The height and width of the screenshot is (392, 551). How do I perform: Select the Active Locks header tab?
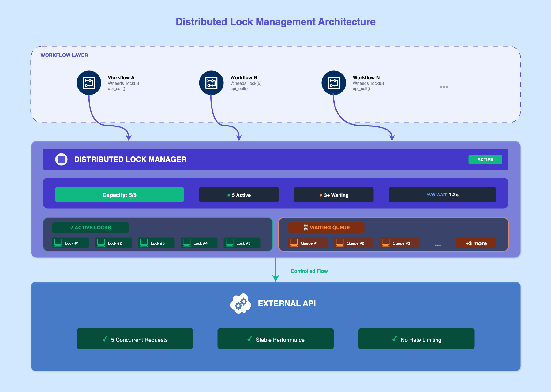click(90, 228)
